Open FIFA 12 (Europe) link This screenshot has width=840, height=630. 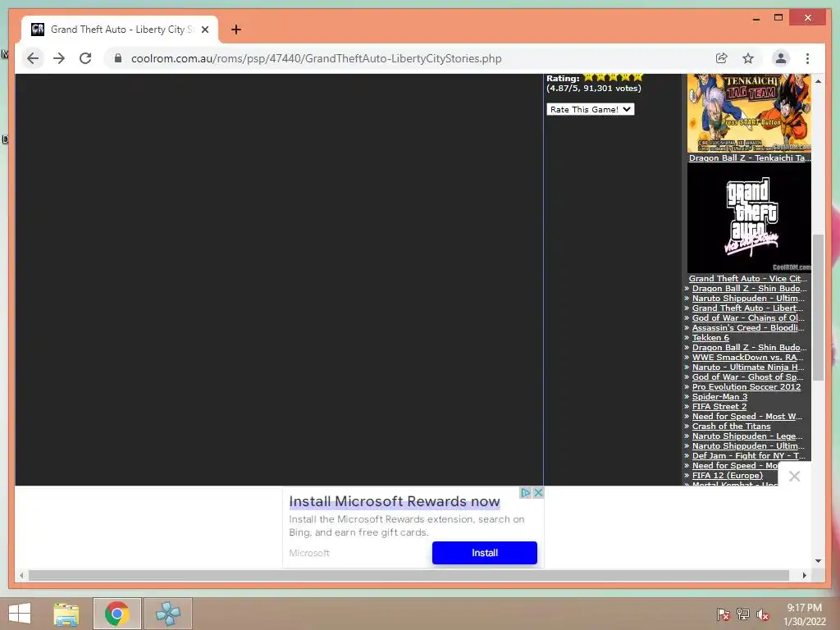[x=728, y=476]
